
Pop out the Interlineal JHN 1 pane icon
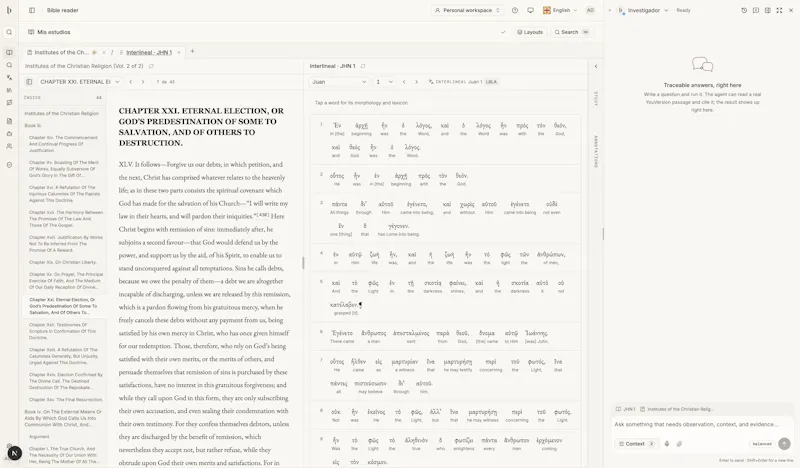[363, 66]
